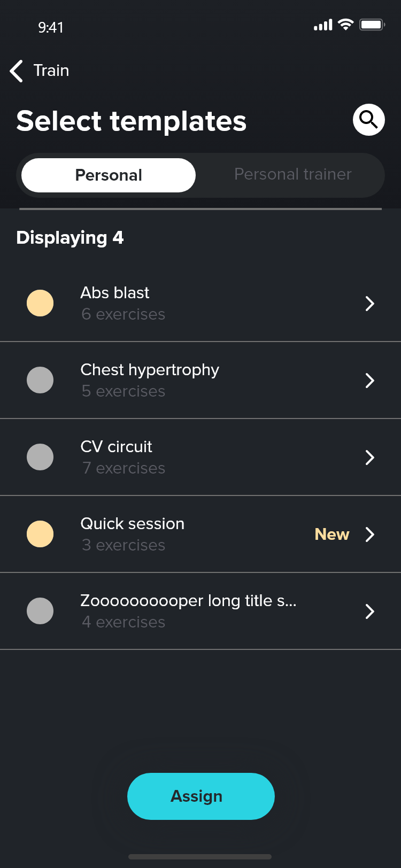The height and width of the screenshot is (868, 401).
Task: Tap the Wi-Fi status icon
Action: click(x=346, y=25)
